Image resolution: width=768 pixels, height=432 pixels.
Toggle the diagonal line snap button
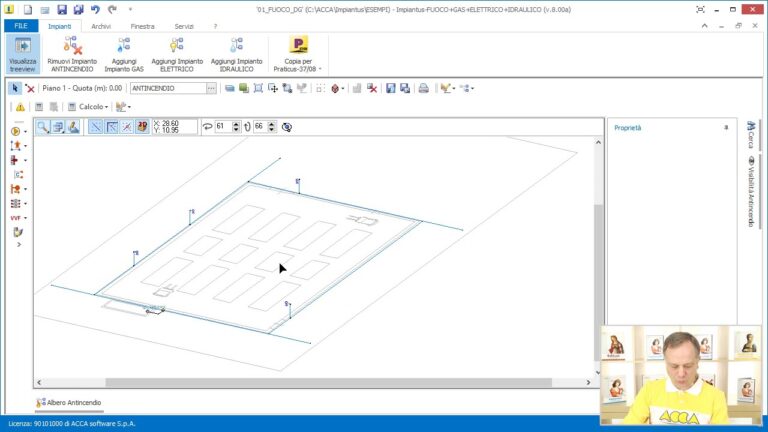[x=96, y=127]
